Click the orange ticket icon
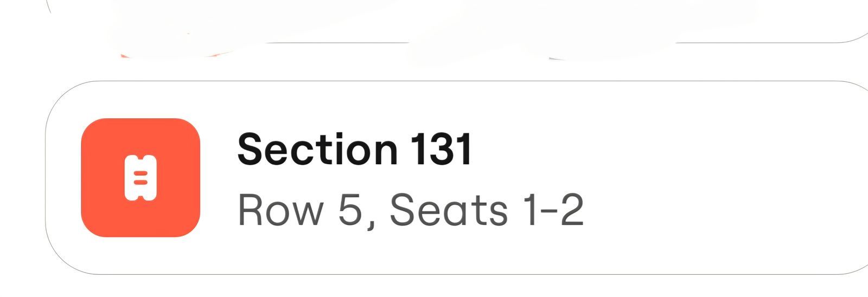This screenshot has width=868, height=297. (140, 178)
